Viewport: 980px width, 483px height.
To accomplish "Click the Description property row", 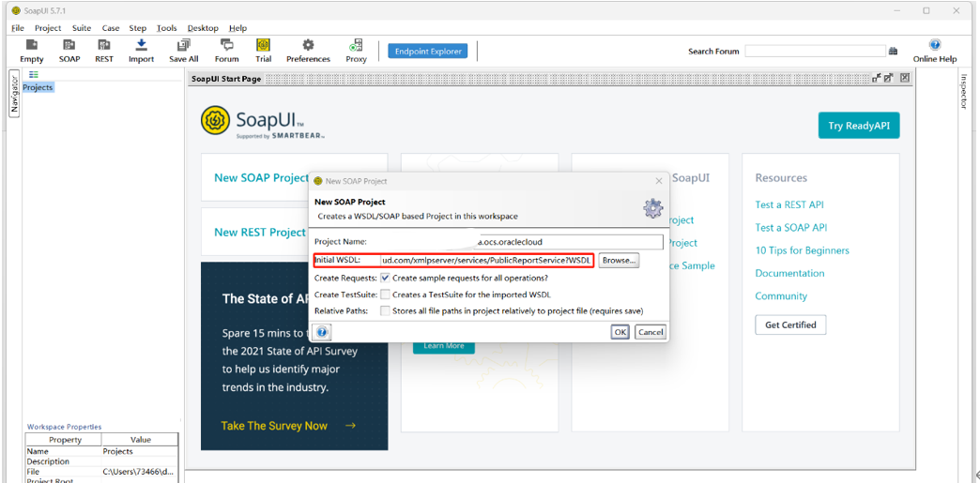I will pos(102,461).
